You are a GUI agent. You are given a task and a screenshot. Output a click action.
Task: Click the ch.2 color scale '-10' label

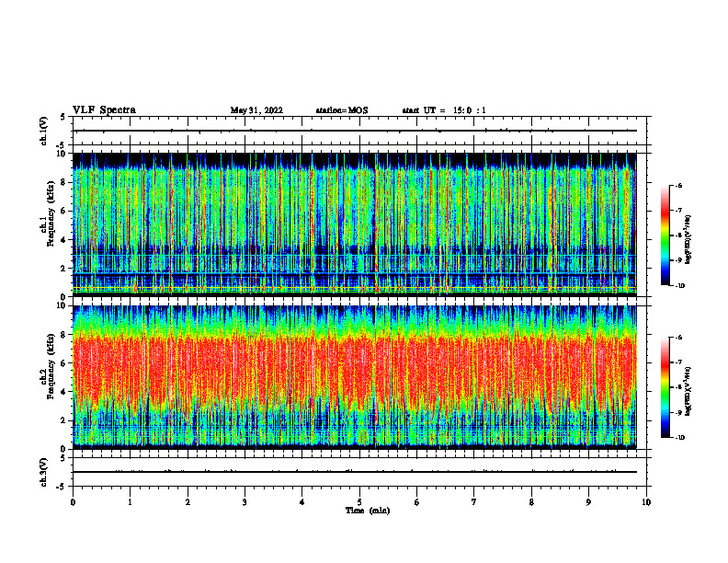click(679, 438)
